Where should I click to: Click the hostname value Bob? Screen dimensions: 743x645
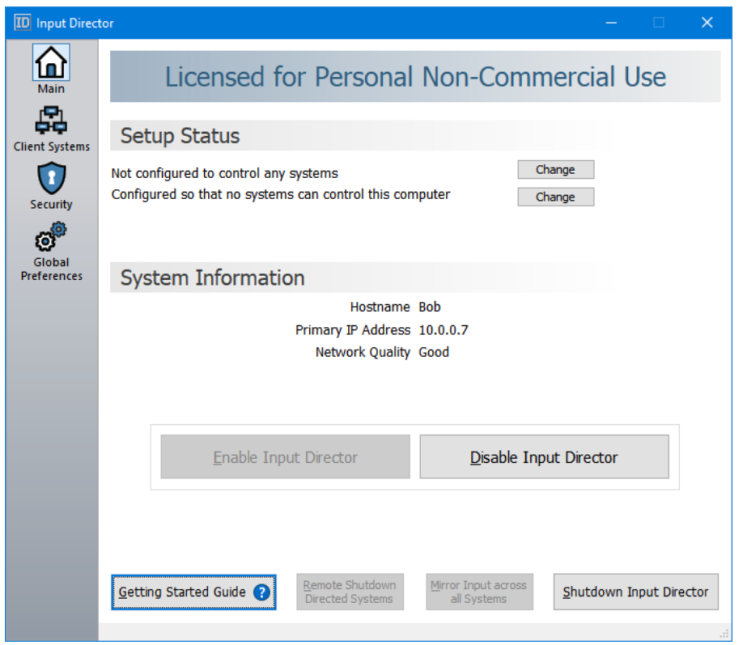click(430, 307)
